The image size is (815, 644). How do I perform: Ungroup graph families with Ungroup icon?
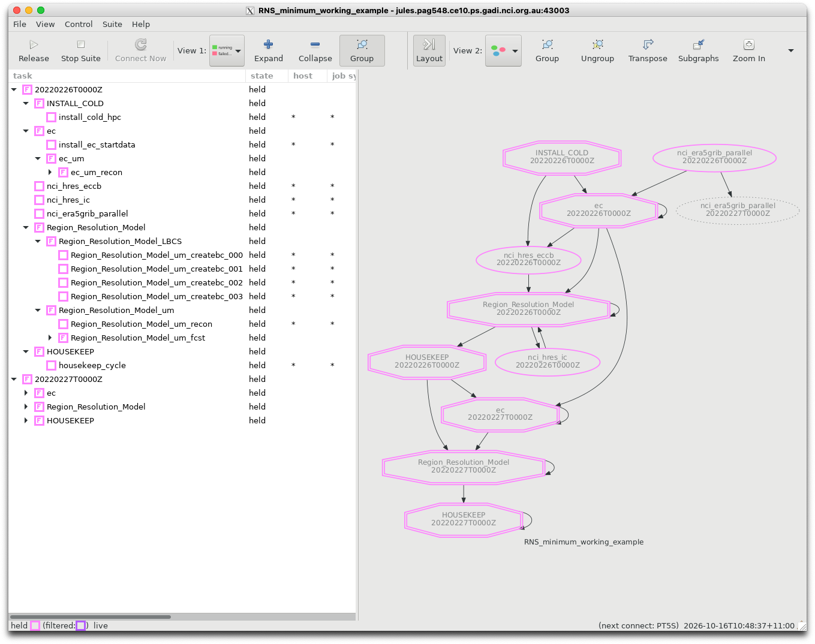coord(597,44)
